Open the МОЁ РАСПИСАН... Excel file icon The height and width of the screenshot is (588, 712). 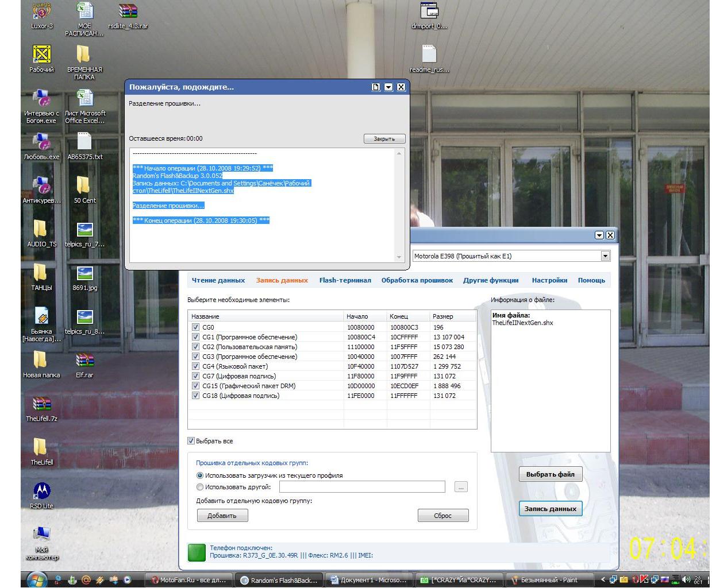coord(84,20)
